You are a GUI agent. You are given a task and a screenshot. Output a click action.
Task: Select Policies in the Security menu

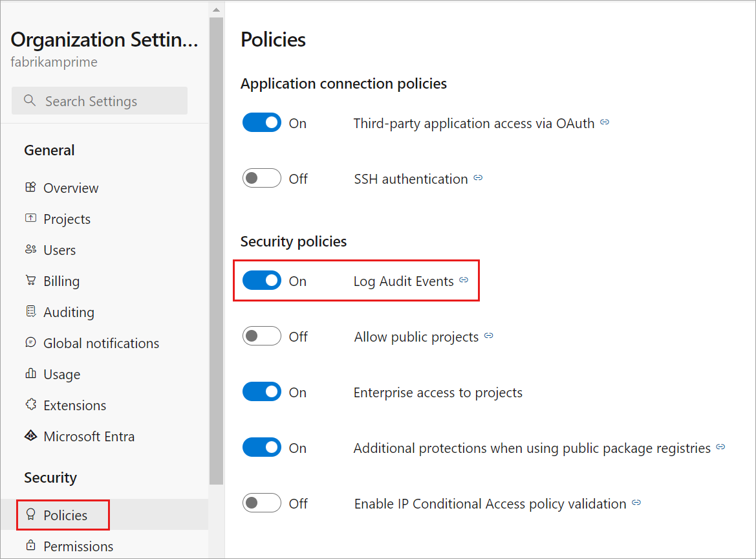tap(64, 515)
